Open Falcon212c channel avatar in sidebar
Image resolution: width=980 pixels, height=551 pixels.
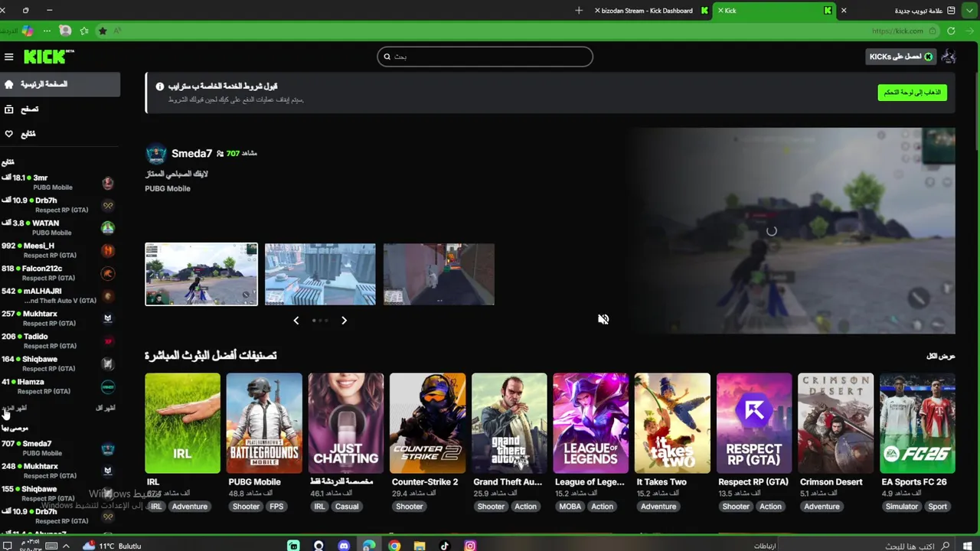pyautogui.click(x=108, y=273)
